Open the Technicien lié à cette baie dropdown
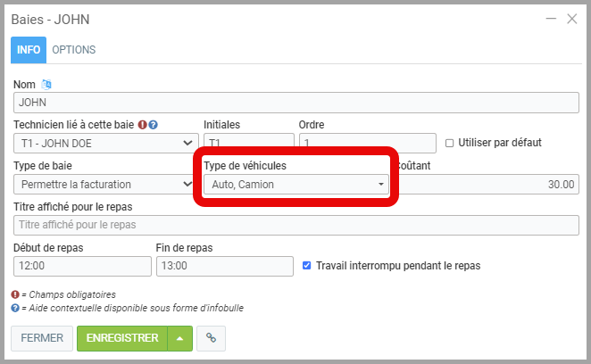 point(106,143)
